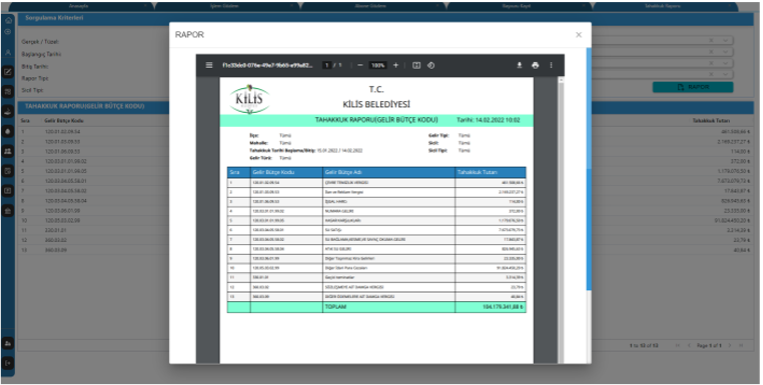This screenshot has height=385, width=763.
Task: Switch to the Tahakkuk Raporu tab
Action: (x=662, y=6)
